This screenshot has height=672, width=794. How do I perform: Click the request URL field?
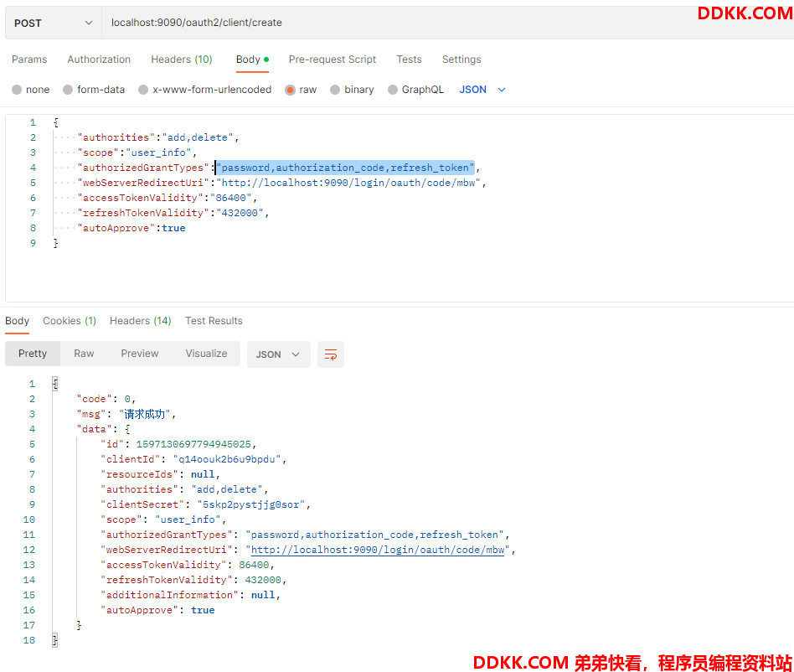pos(446,23)
